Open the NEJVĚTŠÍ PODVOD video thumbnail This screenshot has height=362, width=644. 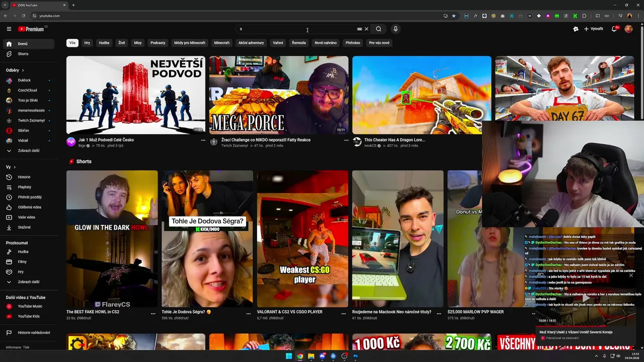tap(136, 95)
